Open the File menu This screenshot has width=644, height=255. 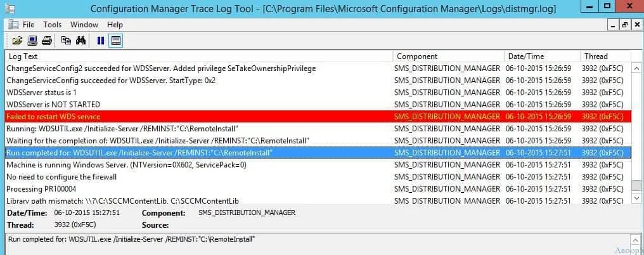click(29, 25)
